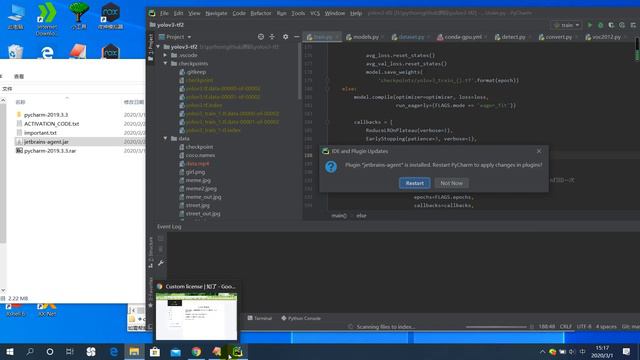Open the train run configuration dropdown

click(x=566, y=25)
